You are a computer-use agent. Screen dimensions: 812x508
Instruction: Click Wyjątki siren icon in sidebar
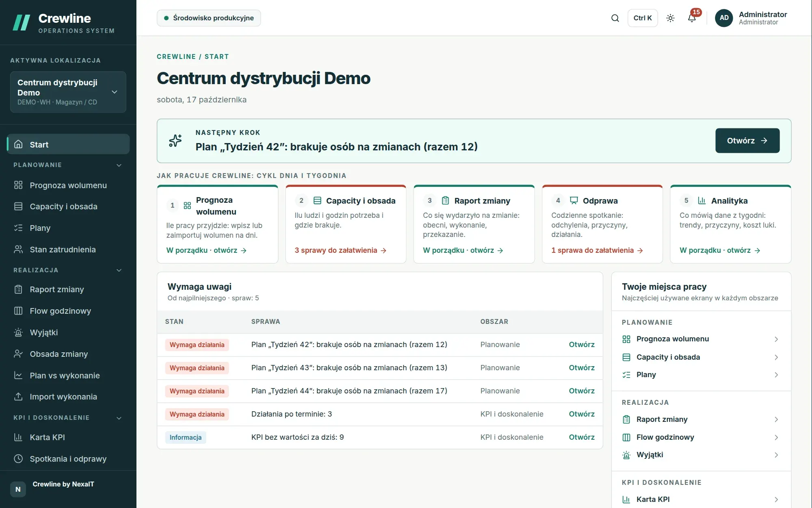[x=18, y=332]
